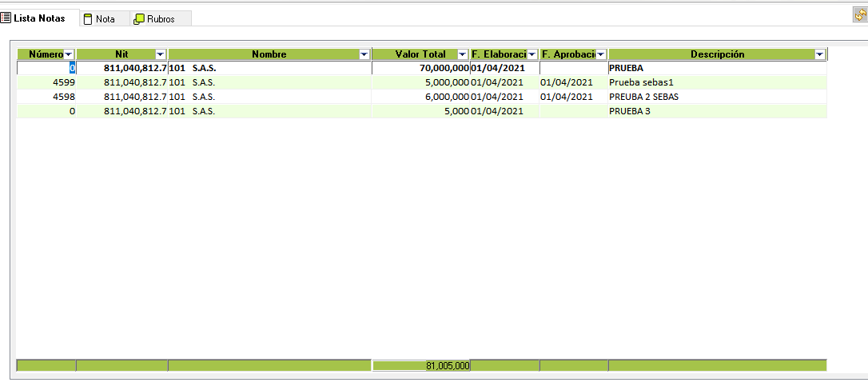The image size is (868, 390).
Task: Click the Lista Notas tab icon
Action: (x=6, y=18)
